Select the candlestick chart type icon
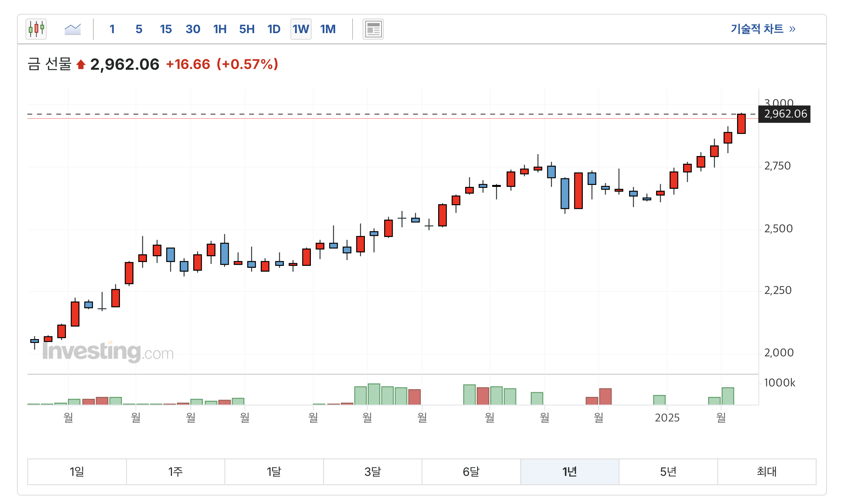 (36, 29)
